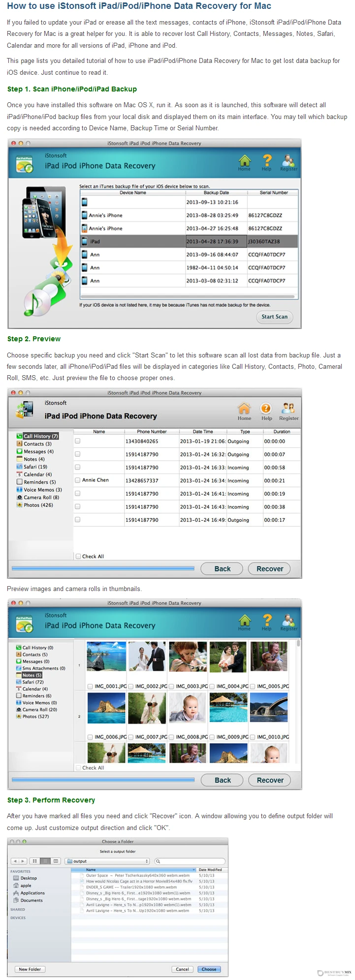355x980 pixels.
Task: Select the IMG_0005.JPG thumbnail
Action: 268,656
